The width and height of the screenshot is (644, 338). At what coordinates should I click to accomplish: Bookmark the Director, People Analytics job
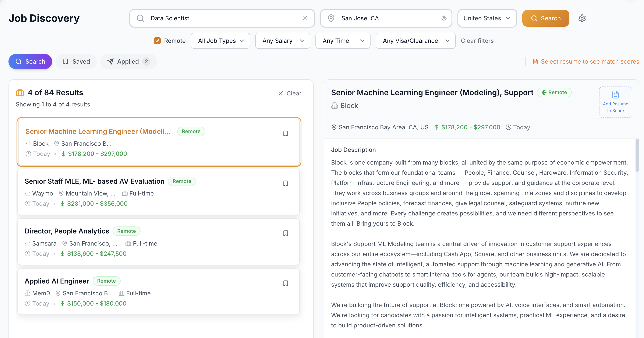[x=286, y=233]
